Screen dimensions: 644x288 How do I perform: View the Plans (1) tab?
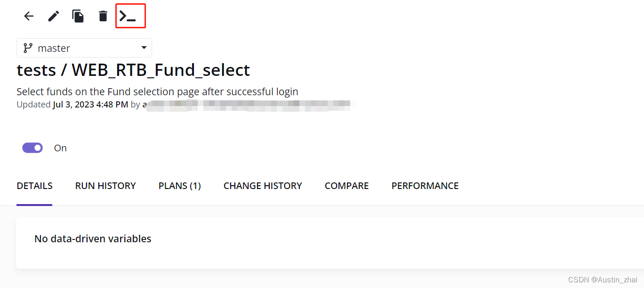(x=180, y=186)
